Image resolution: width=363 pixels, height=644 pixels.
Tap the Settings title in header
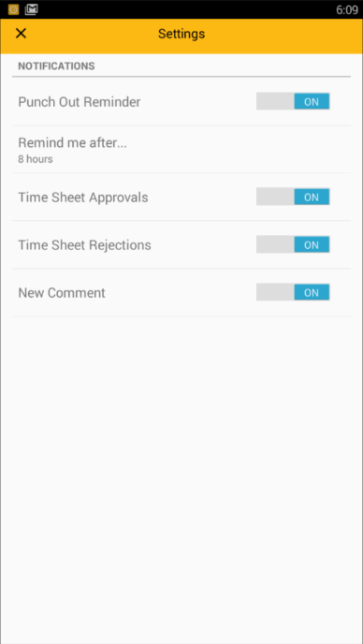181,34
